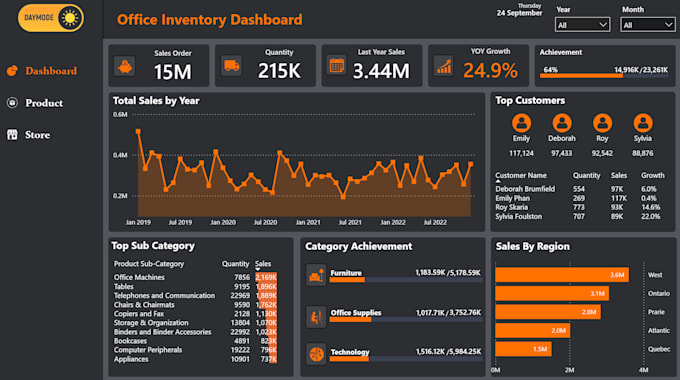Select the Computer Peripherals row
680x380 pixels.
[195, 350]
